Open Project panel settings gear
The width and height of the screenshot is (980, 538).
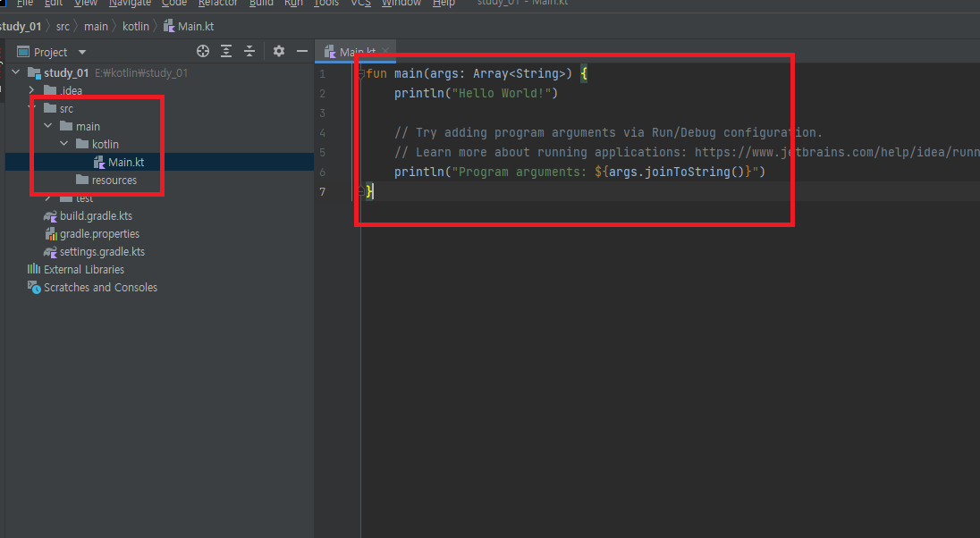279,51
